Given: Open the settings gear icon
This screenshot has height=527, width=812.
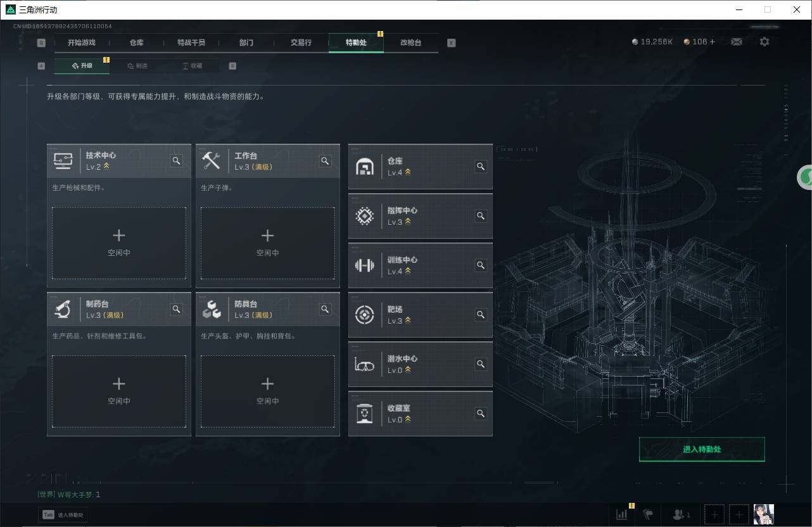Looking at the screenshot, I should (x=764, y=42).
